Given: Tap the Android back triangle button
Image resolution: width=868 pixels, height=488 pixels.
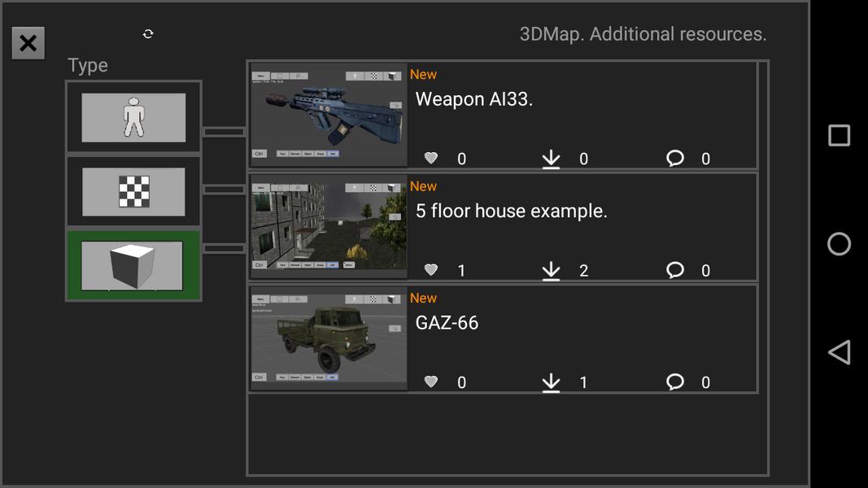Looking at the screenshot, I should point(840,352).
